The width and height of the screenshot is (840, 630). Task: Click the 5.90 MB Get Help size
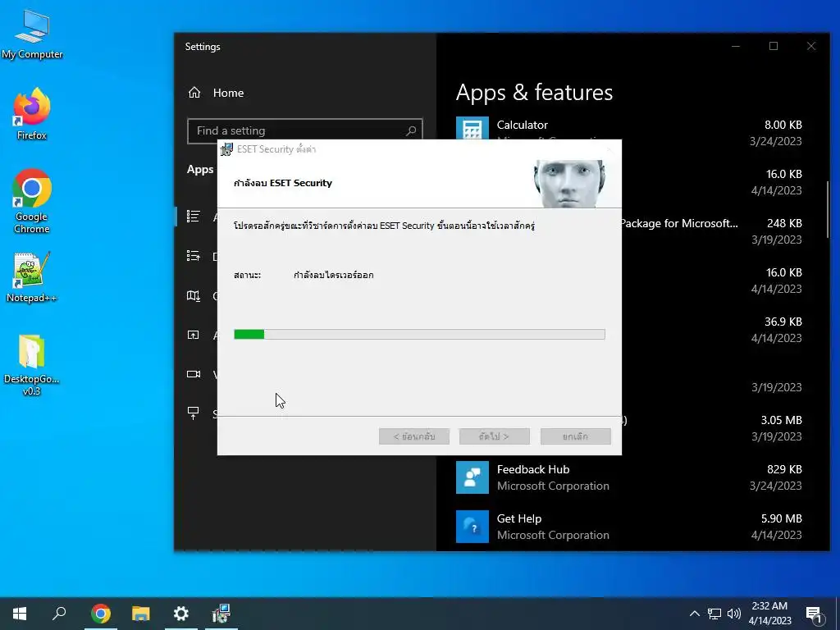point(782,518)
